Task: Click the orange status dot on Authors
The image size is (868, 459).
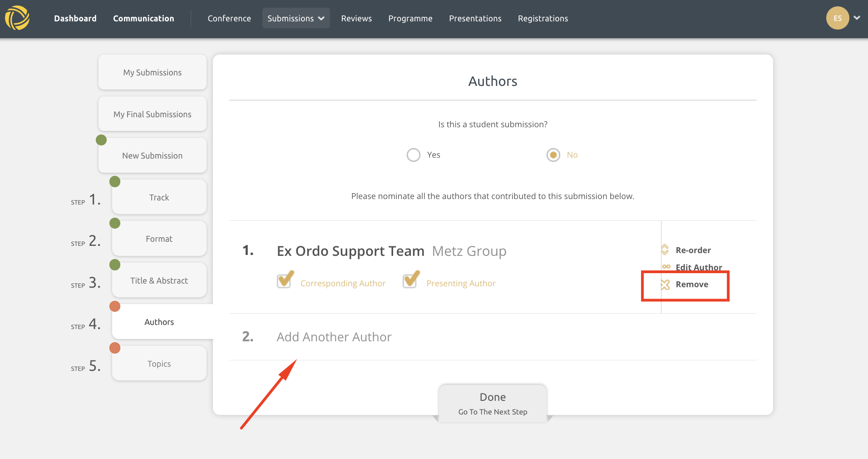Action: click(115, 306)
